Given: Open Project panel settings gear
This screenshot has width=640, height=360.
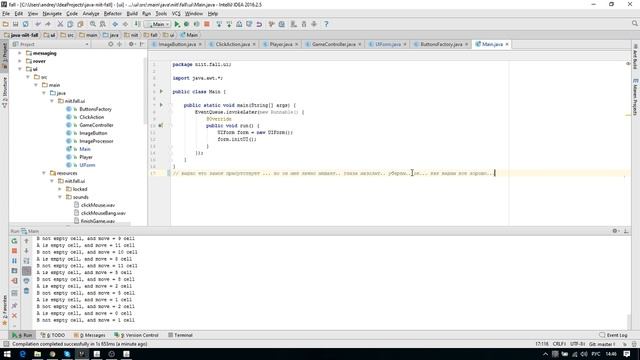Looking at the screenshot, I should pyautogui.click(x=131, y=44).
